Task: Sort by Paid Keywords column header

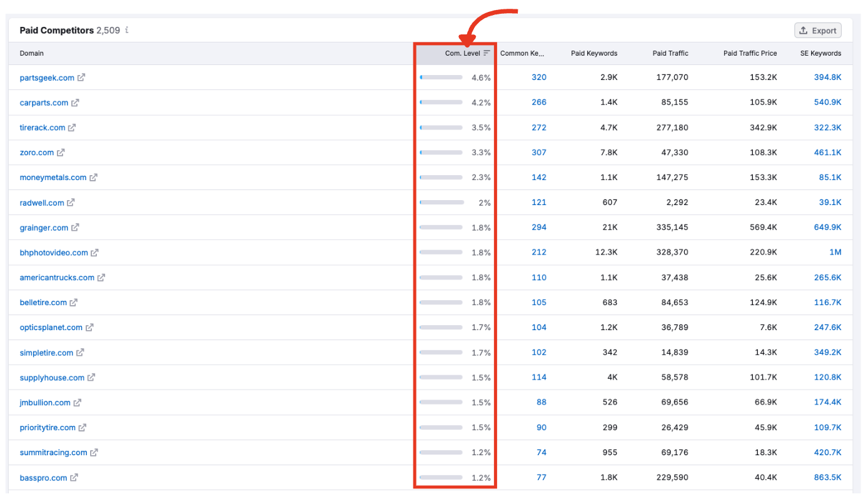Action: [x=593, y=53]
